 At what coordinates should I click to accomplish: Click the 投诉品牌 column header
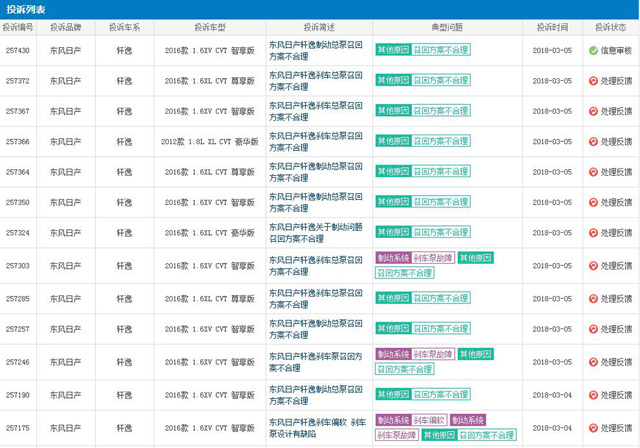66,27
